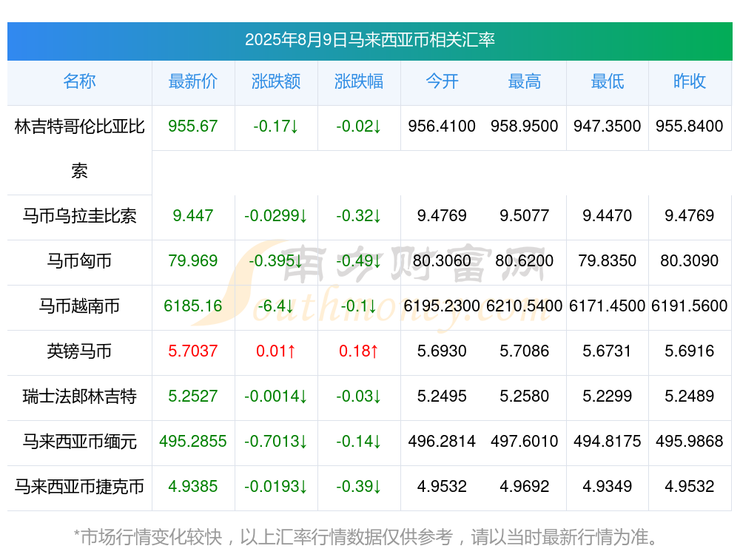
Task: Click change amount -0.17↓
Action: [x=276, y=126]
